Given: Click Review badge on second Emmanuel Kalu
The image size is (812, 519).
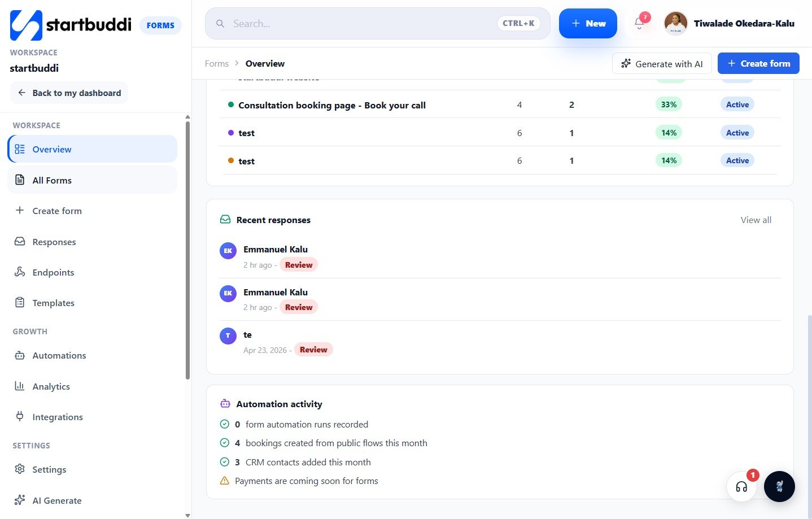Looking at the screenshot, I should 299,307.
